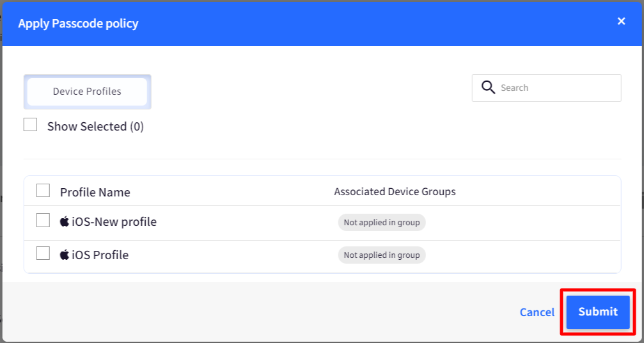The width and height of the screenshot is (644, 343).
Task: Click the magnifying glass search icon
Action: pos(488,88)
